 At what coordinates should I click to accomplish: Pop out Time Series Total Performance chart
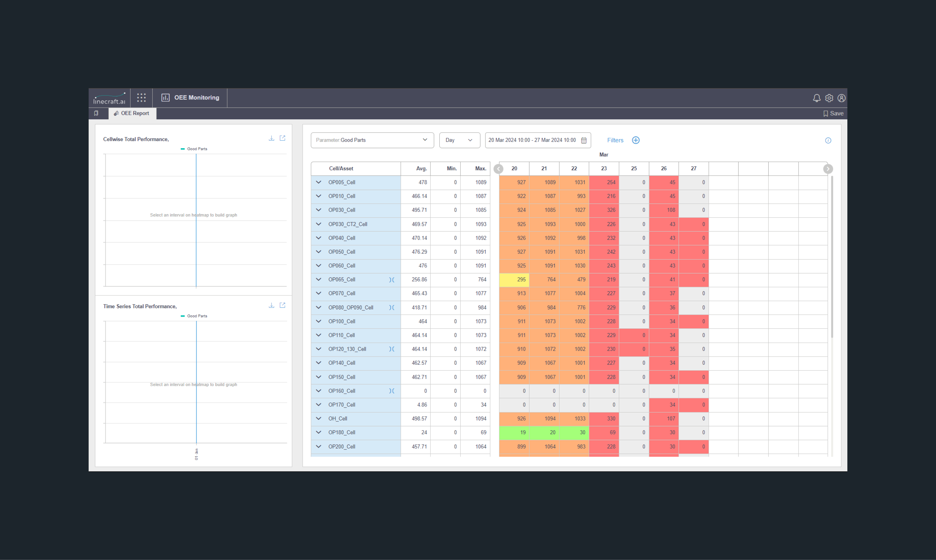point(283,305)
